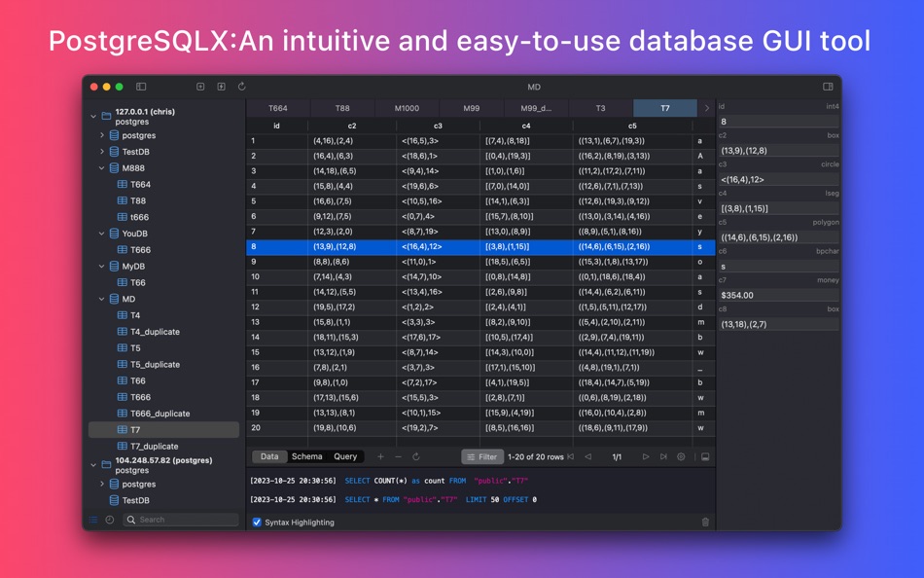Collapse the MyDB database node
This screenshot has height=578, width=924.
pyautogui.click(x=102, y=267)
